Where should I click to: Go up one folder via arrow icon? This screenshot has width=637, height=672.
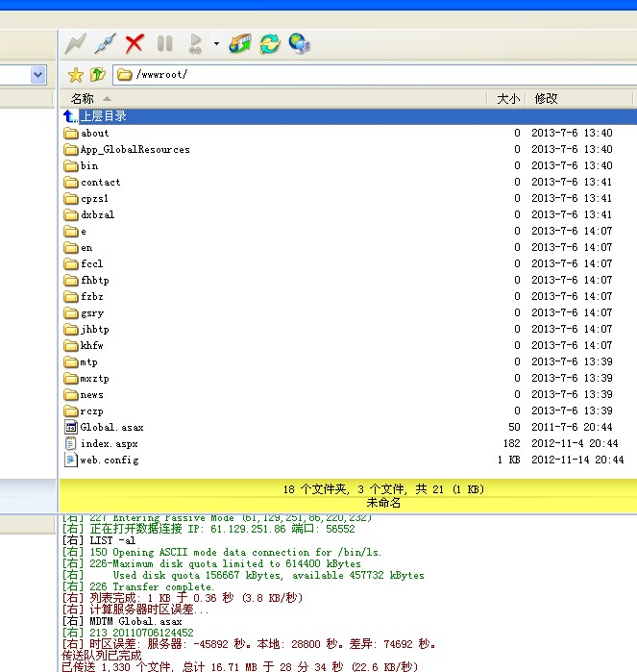click(x=97, y=74)
